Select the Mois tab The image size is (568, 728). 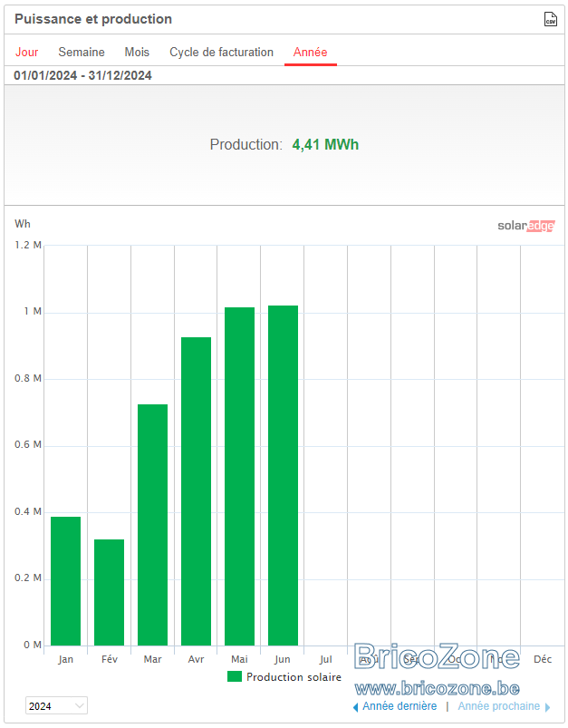pos(137,52)
